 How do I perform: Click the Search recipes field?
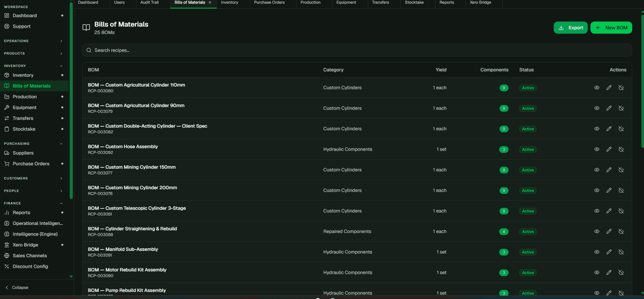(357, 50)
